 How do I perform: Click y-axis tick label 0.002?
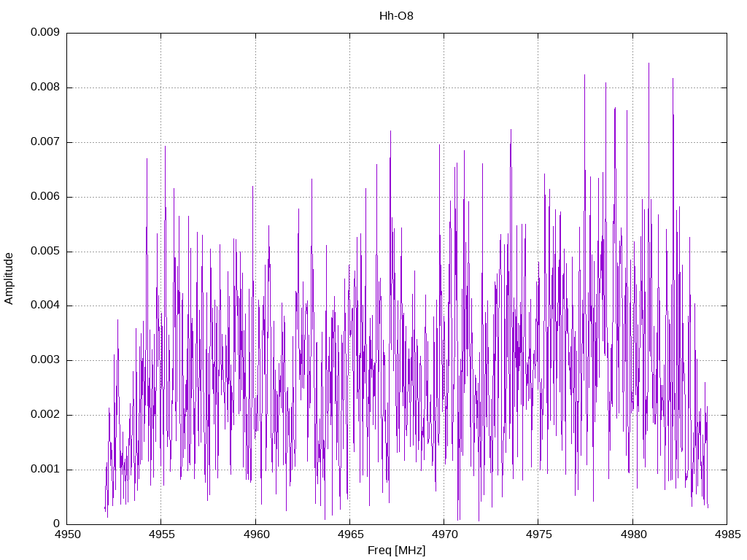click(x=44, y=414)
